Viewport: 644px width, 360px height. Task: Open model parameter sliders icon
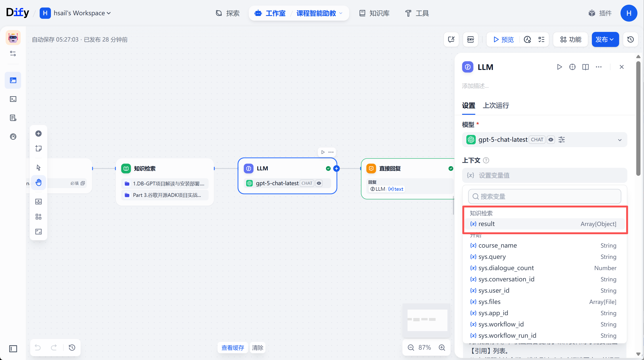tap(561, 140)
